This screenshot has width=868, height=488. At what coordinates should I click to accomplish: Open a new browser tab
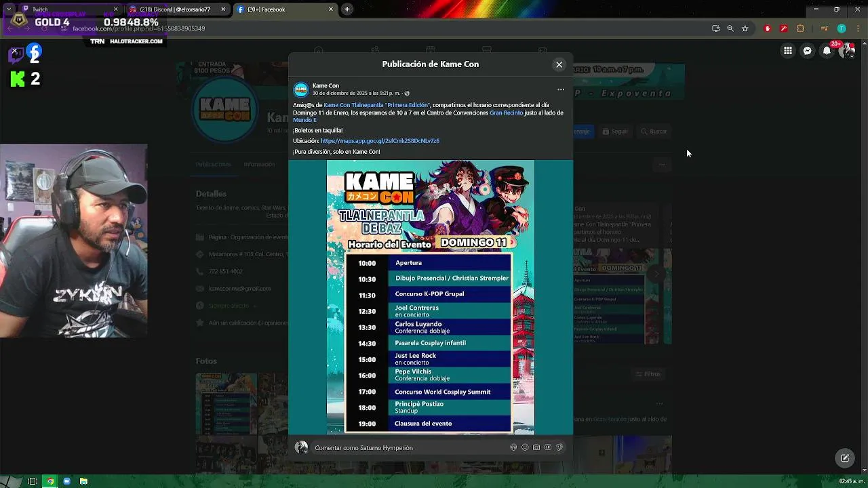coord(347,9)
